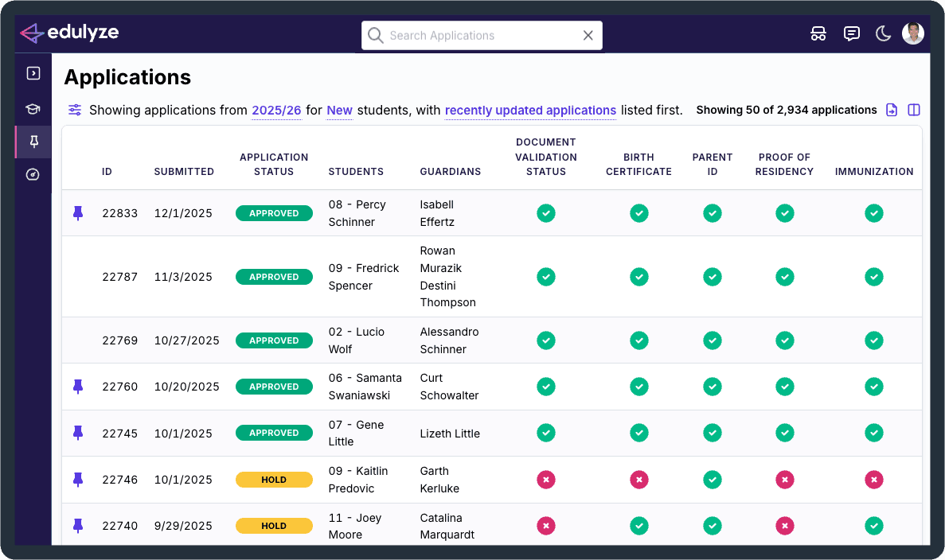
Task: Click the terminal panel icon at sidebar top
Action: (x=32, y=72)
